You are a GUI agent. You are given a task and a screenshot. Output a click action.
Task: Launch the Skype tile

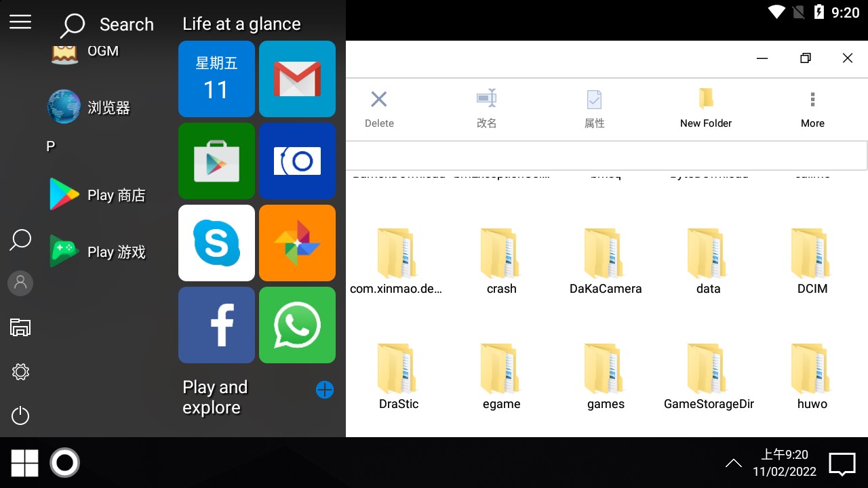[x=216, y=243]
